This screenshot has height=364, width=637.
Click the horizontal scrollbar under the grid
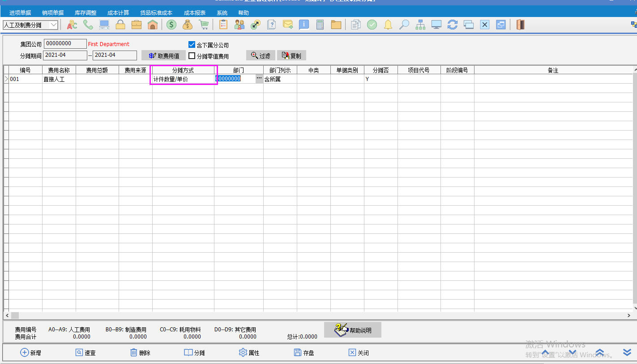pos(313,315)
